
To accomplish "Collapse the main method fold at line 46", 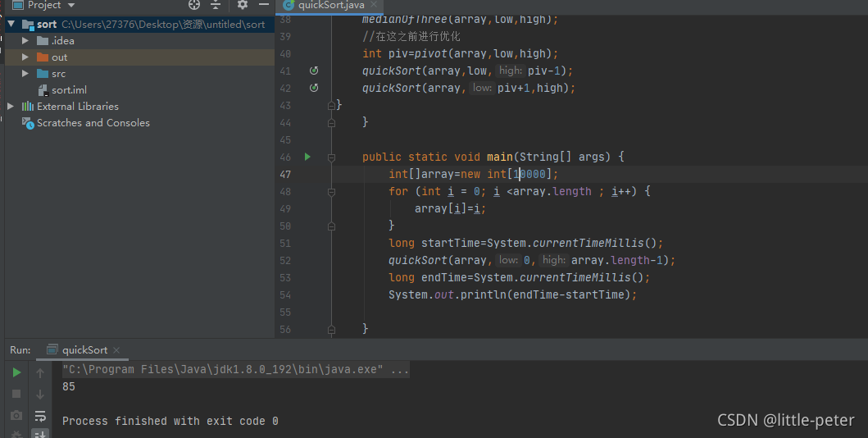I will [x=331, y=157].
